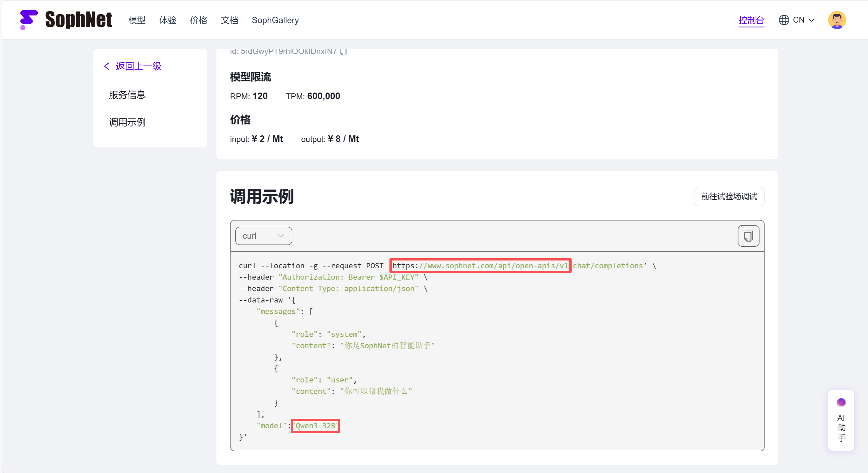Open the 文档 documentation page
The image size is (868, 473).
229,20
